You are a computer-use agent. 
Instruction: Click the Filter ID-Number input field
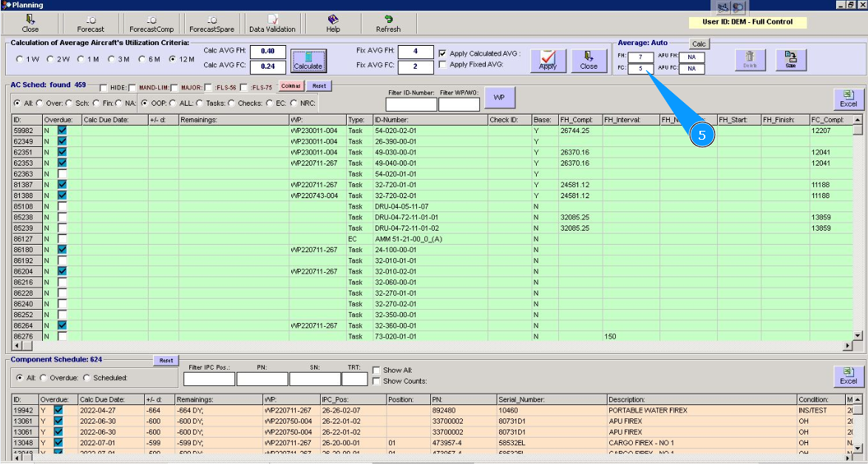click(x=411, y=105)
